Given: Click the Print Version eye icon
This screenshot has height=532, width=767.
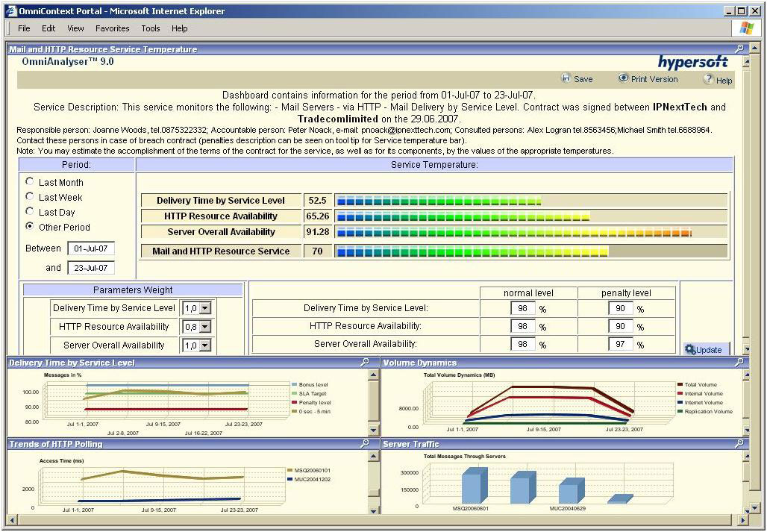Looking at the screenshot, I should pyautogui.click(x=623, y=78).
